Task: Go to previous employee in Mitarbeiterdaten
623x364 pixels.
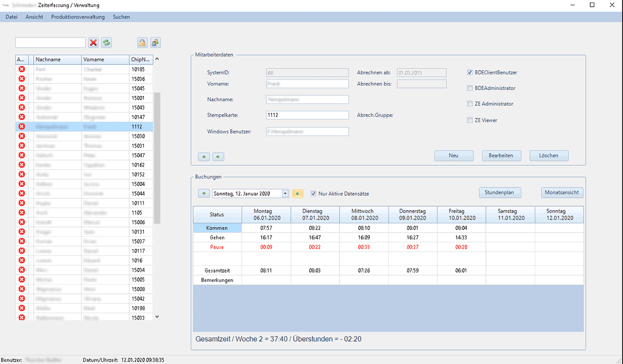Action: click(x=204, y=156)
